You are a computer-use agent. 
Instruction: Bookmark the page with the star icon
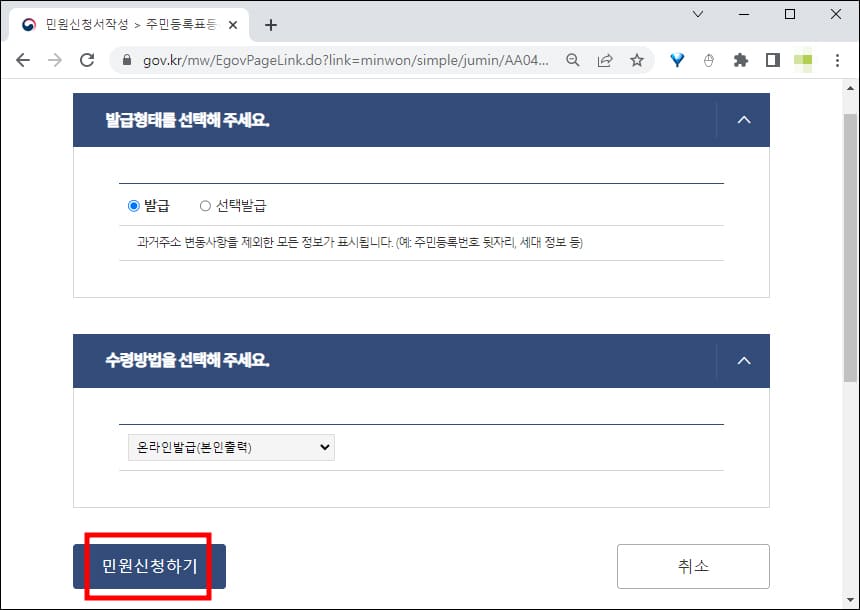point(637,60)
